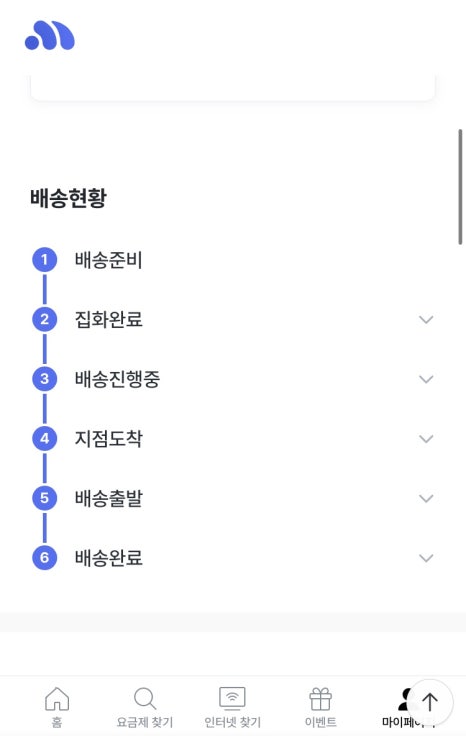Open the 홈 home icon
The height and width of the screenshot is (736, 466).
[57, 699]
